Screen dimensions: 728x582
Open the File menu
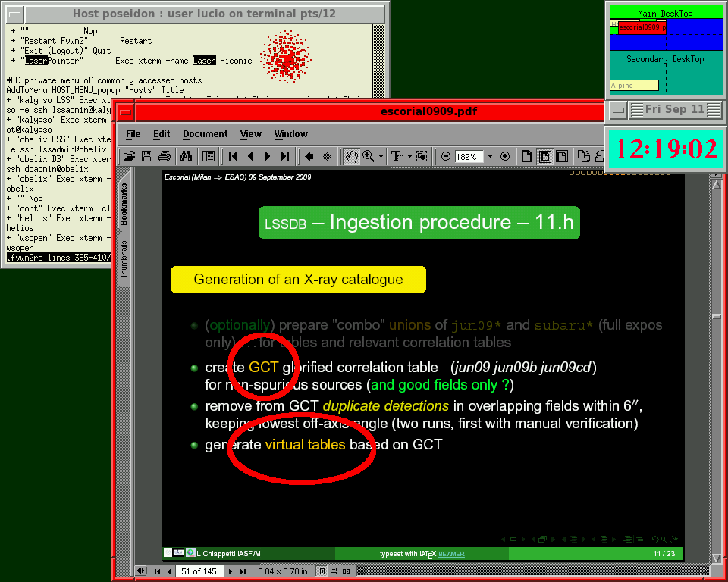[x=133, y=134]
